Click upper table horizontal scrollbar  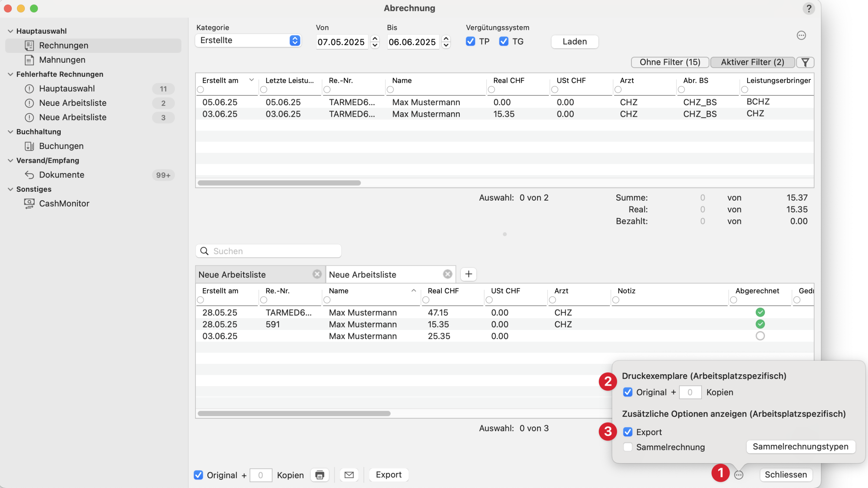pos(279,183)
